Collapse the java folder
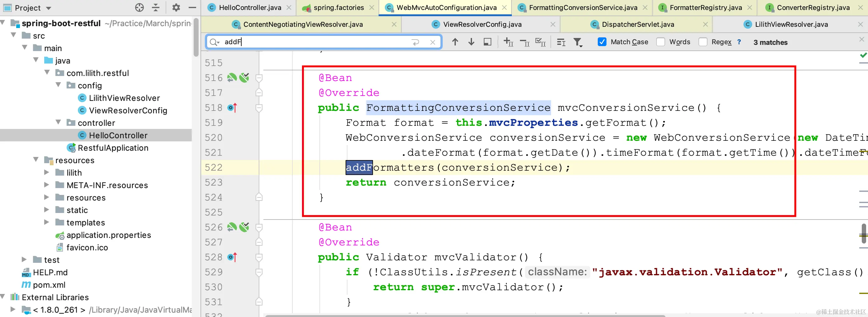This screenshot has width=868, height=317. (x=36, y=59)
